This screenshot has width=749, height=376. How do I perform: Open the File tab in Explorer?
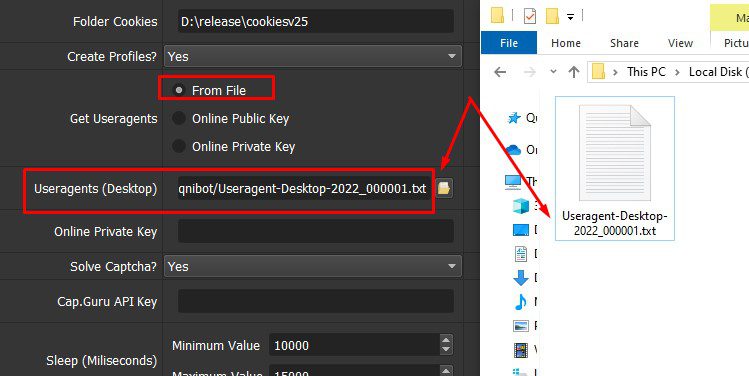pos(509,43)
